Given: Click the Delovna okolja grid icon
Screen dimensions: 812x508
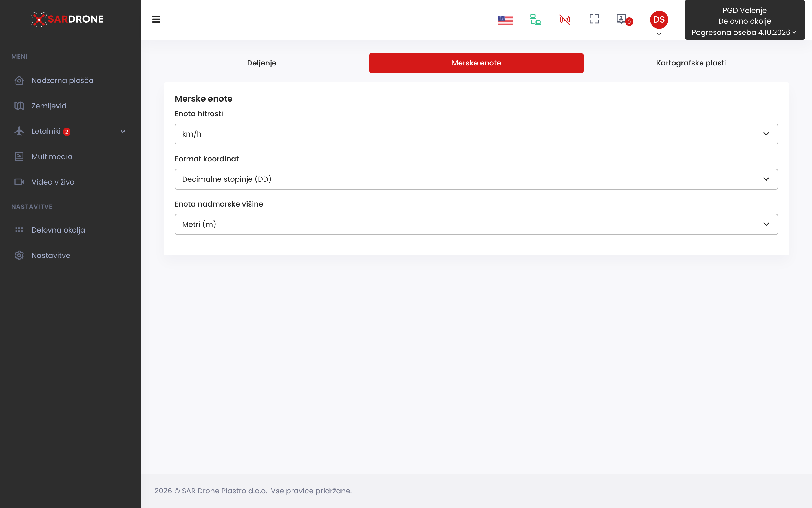Looking at the screenshot, I should pos(19,230).
